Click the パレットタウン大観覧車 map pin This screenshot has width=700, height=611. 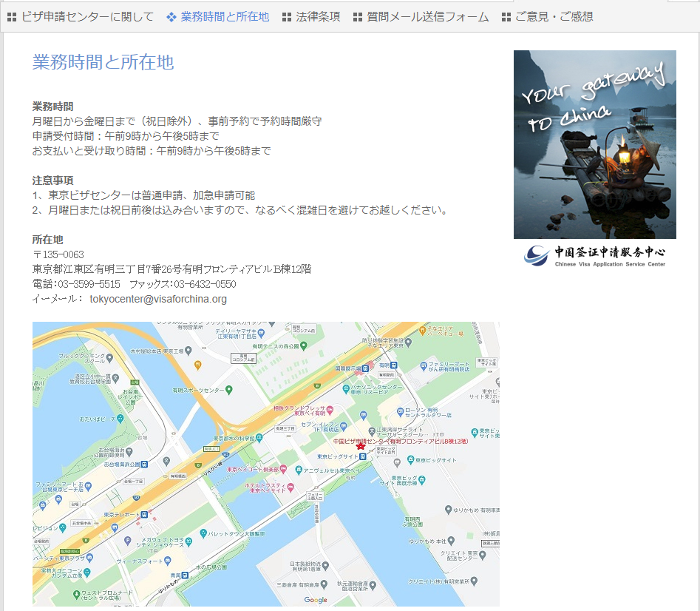click(203, 533)
